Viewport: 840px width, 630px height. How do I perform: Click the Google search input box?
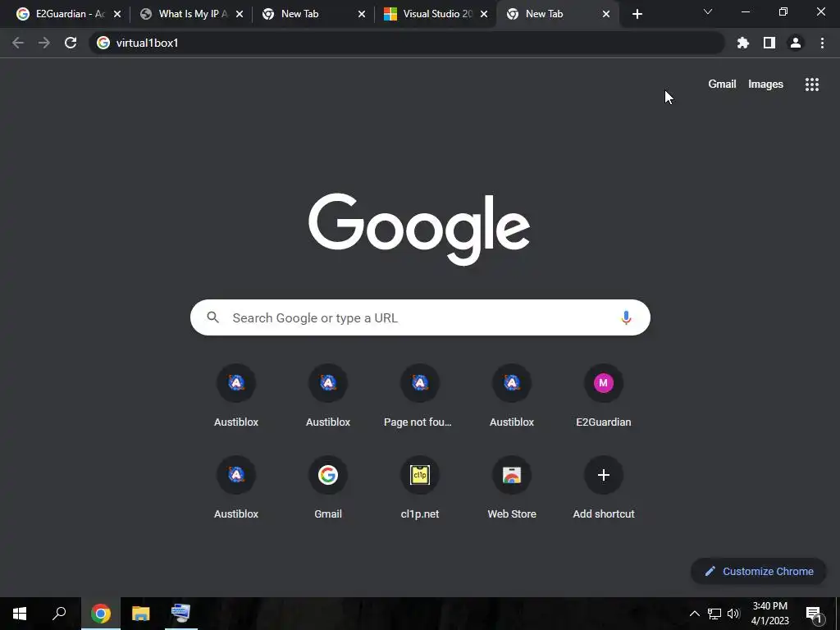click(x=420, y=317)
